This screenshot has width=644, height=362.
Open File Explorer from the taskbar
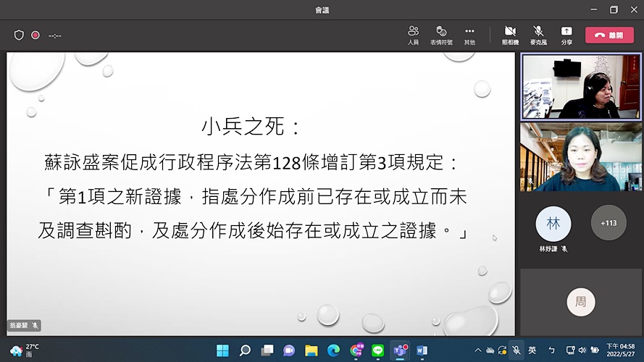pyautogui.click(x=311, y=350)
